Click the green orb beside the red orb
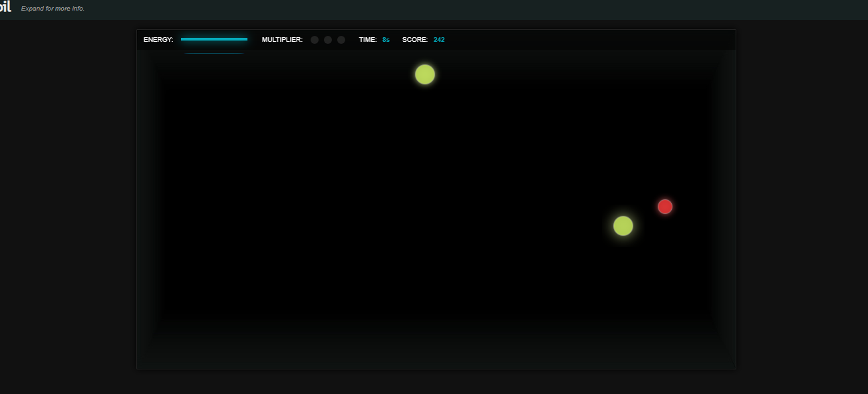Screen dimensions: 868x394 (623, 226)
